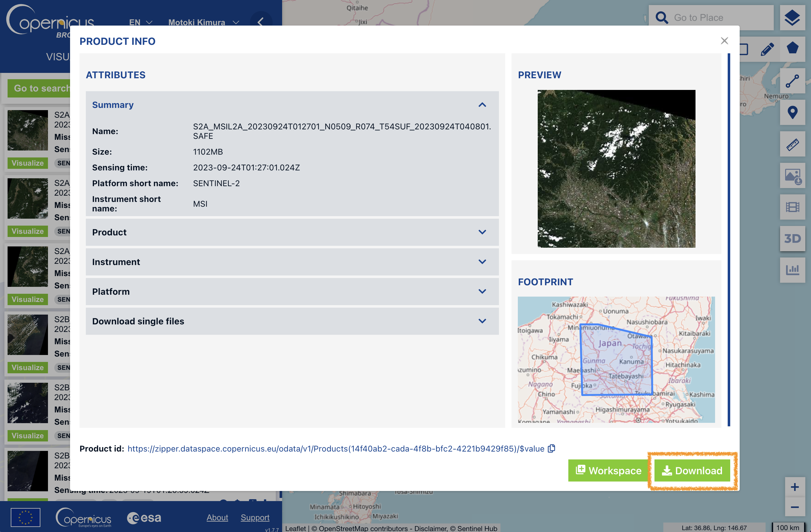Switch to 3D view mode
Viewport: 811px width, 532px height.
[792, 239]
